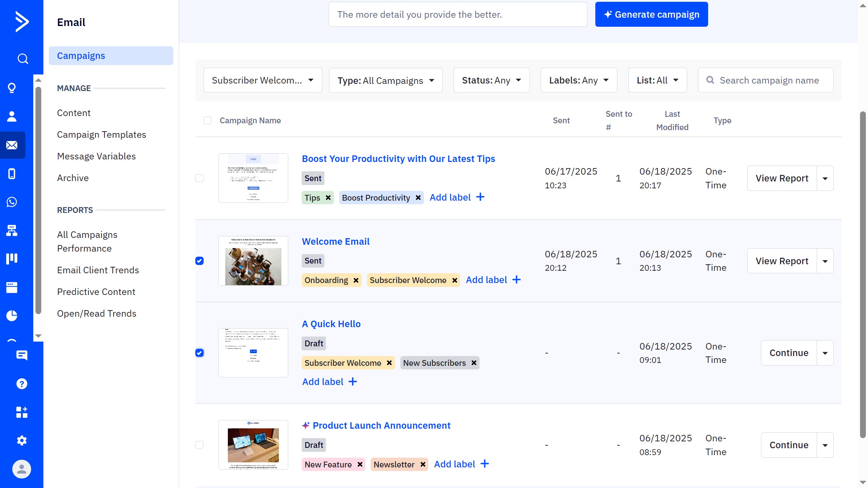
Task: Click the Search campaign name field
Action: [x=769, y=80]
